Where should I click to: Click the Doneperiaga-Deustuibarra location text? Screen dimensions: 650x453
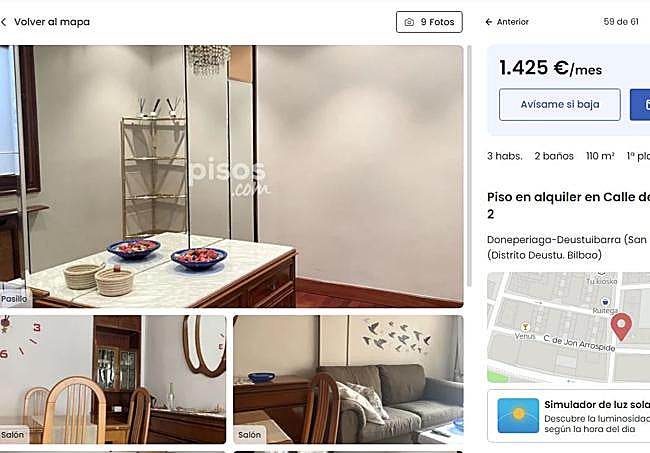568,247
